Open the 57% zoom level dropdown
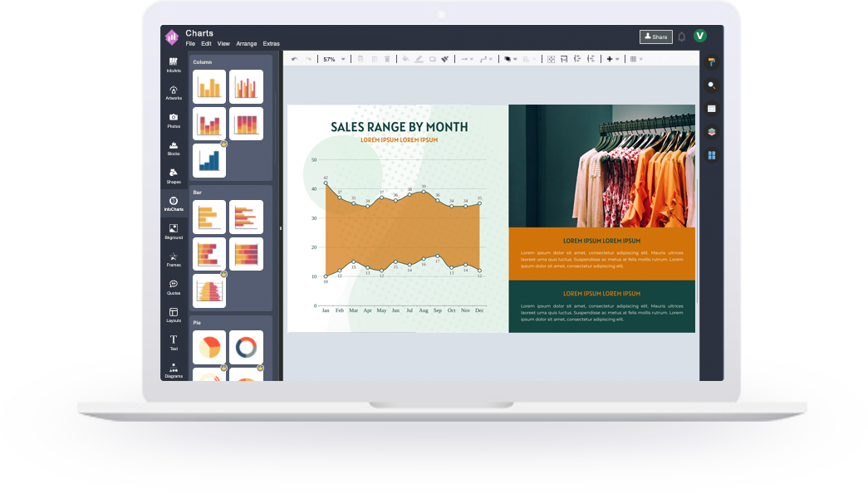The height and width of the screenshot is (493, 868). tap(335, 59)
